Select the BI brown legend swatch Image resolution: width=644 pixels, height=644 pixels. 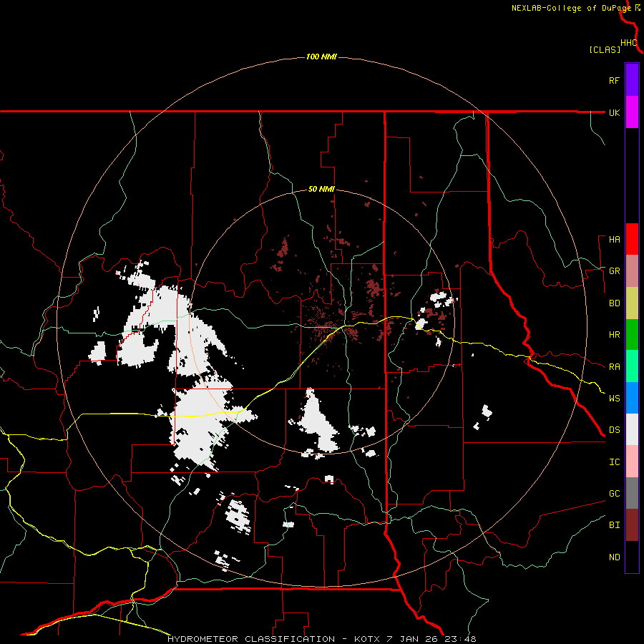[x=632, y=525]
